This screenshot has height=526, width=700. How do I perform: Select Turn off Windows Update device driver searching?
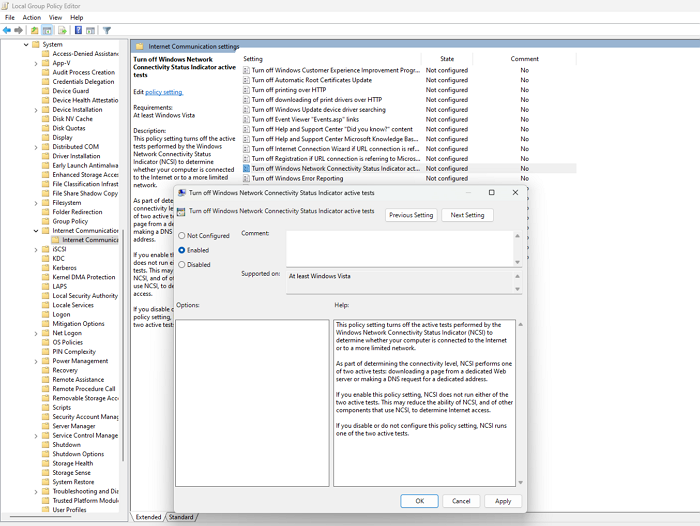tap(318, 109)
